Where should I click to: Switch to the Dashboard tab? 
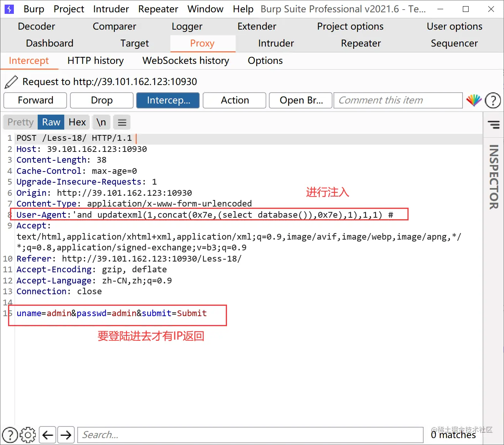coord(50,43)
